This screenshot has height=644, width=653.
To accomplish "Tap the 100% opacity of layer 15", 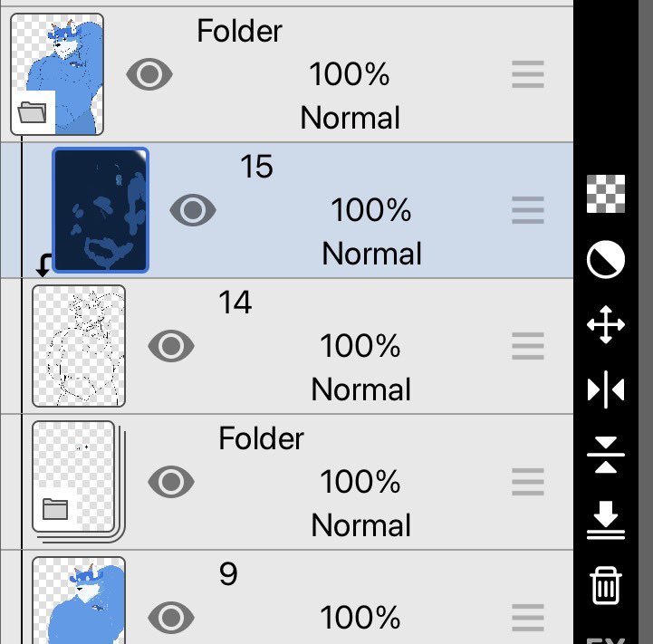I will point(370,210).
